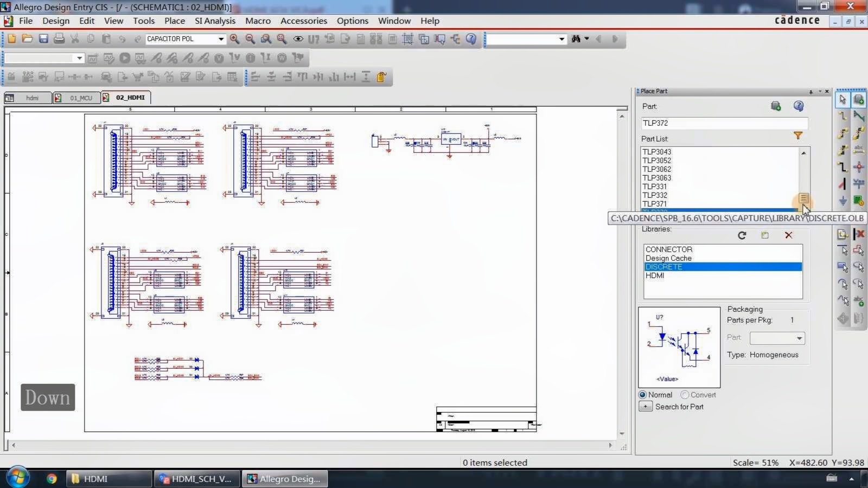Open the CAPACITOR POL part dropdown
This screenshot has width=868, height=488.
pyautogui.click(x=221, y=39)
